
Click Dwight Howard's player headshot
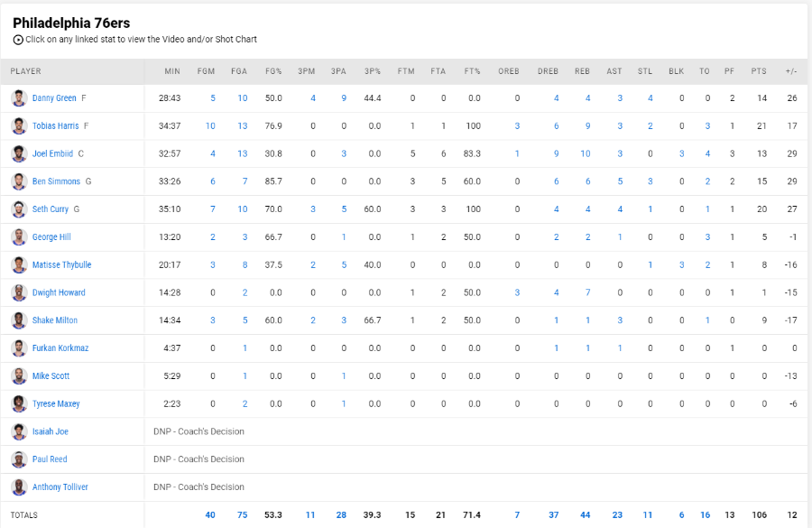pos(19,292)
